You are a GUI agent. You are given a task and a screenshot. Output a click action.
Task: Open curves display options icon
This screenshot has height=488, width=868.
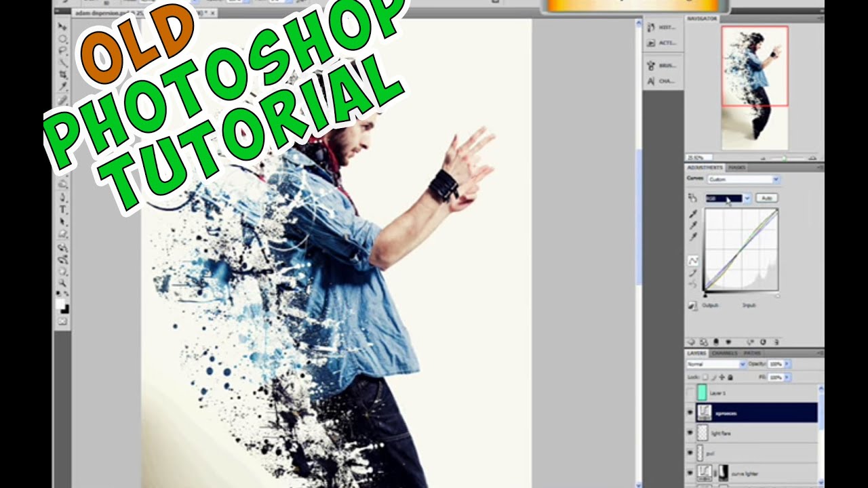coord(692,306)
